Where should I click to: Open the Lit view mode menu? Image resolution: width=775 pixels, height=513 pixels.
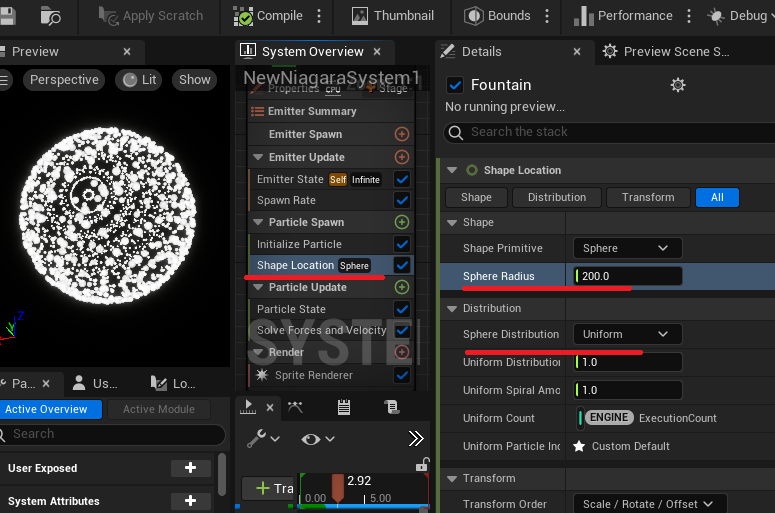pyautogui.click(x=139, y=80)
